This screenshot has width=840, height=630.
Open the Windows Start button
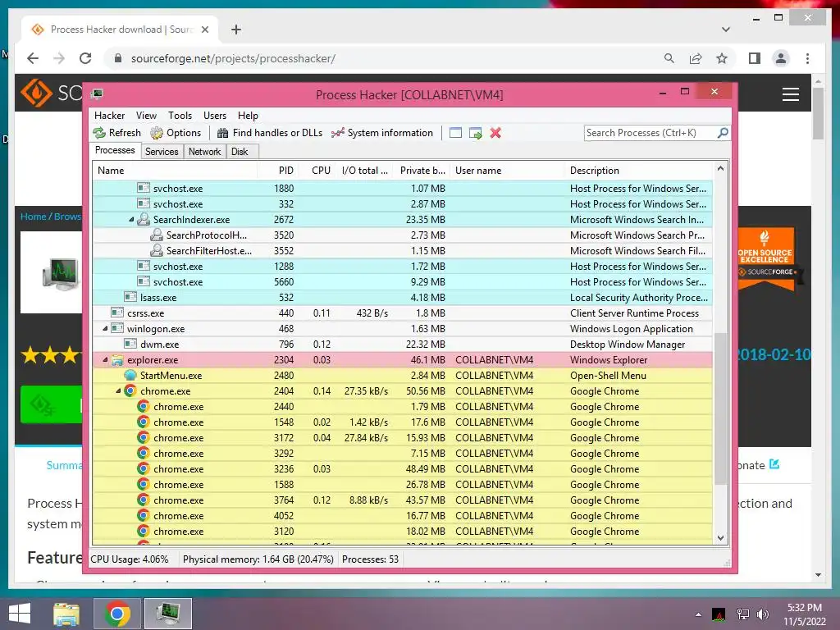pyautogui.click(x=20, y=614)
